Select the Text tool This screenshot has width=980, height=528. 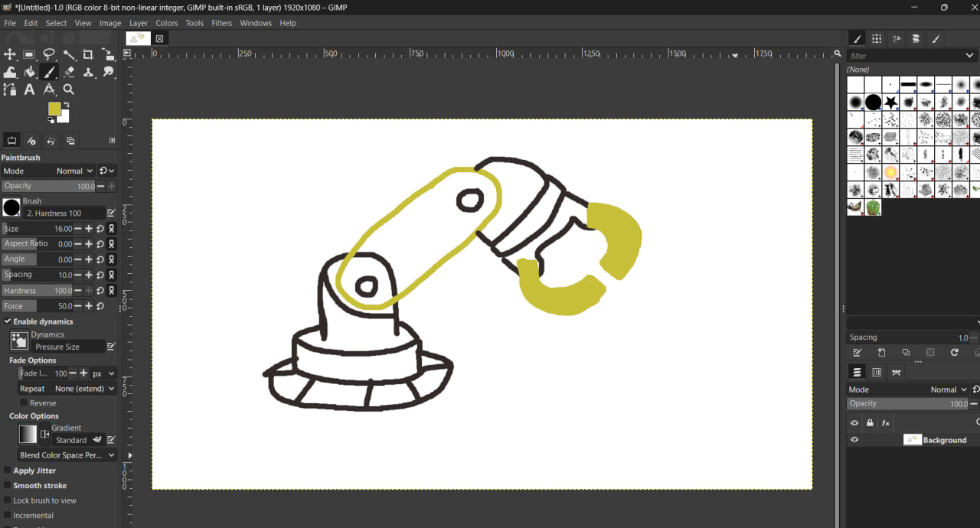(29, 90)
